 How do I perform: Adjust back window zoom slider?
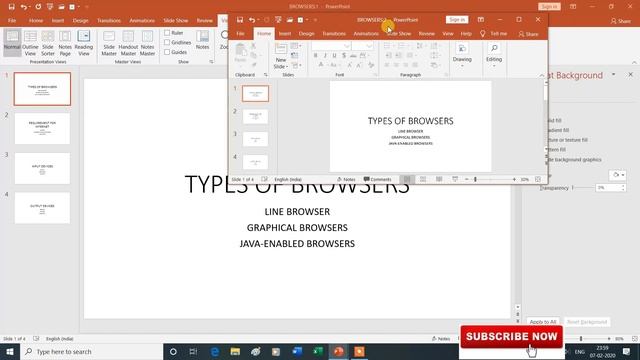581,339
